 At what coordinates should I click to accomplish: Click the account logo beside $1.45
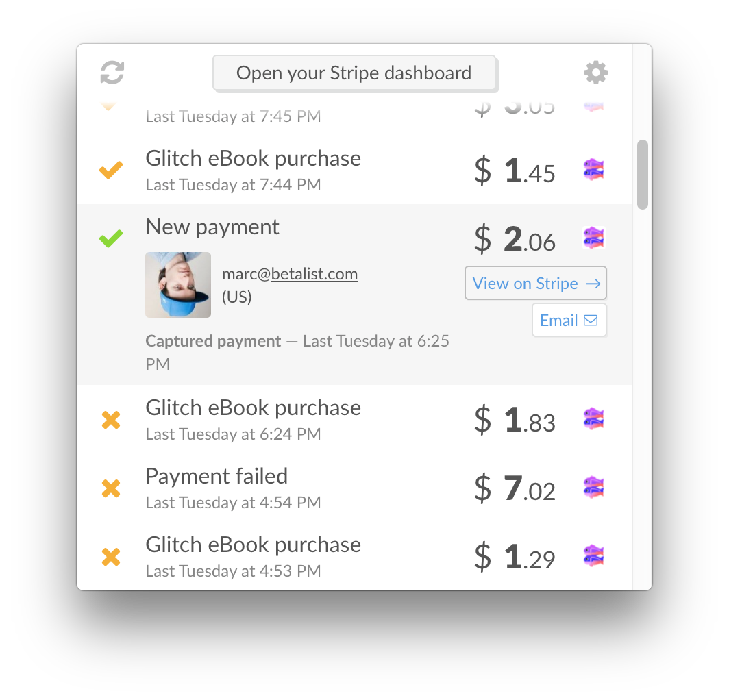click(593, 169)
